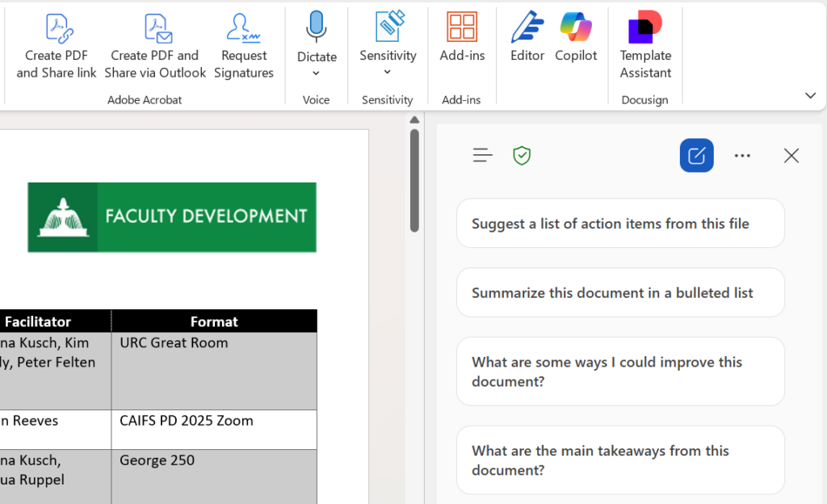Start a new Copilot chat
Viewport: 827px width, 504px height.
click(x=696, y=155)
